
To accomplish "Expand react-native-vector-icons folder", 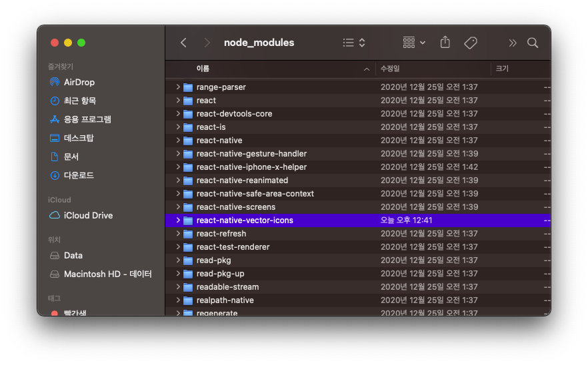I will [178, 220].
